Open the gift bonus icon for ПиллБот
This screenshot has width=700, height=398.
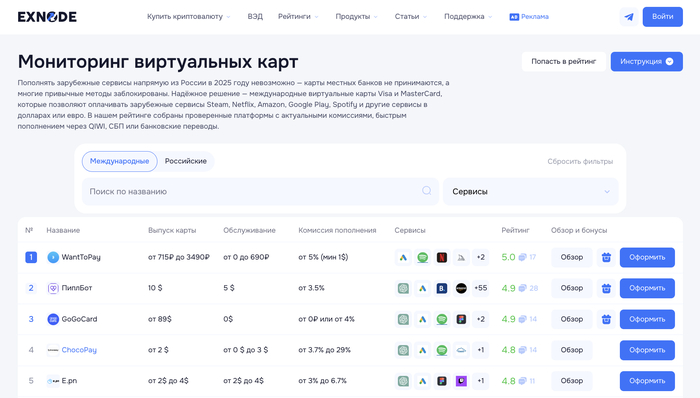coord(606,288)
